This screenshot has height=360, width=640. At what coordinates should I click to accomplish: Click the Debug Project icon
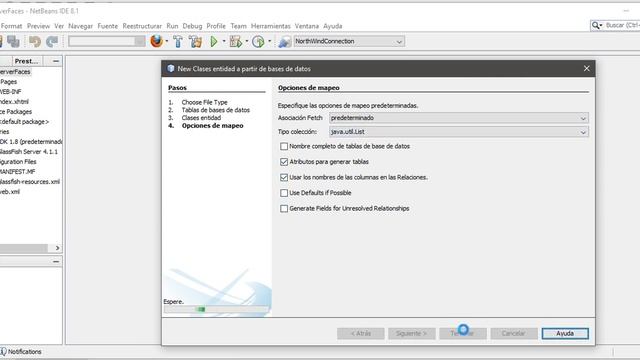point(236,41)
